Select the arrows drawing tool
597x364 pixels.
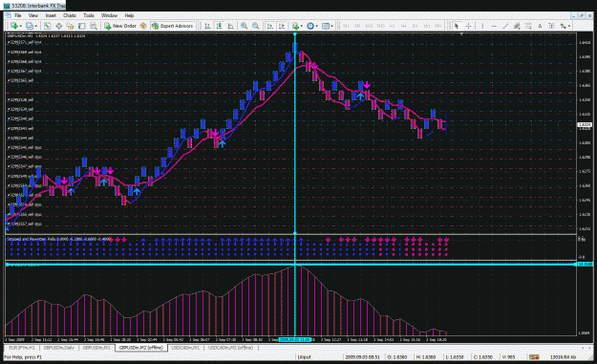click(x=563, y=26)
